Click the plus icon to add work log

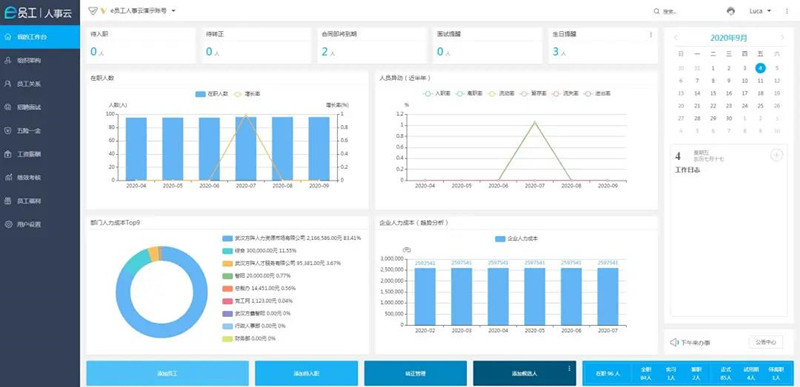tap(776, 155)
